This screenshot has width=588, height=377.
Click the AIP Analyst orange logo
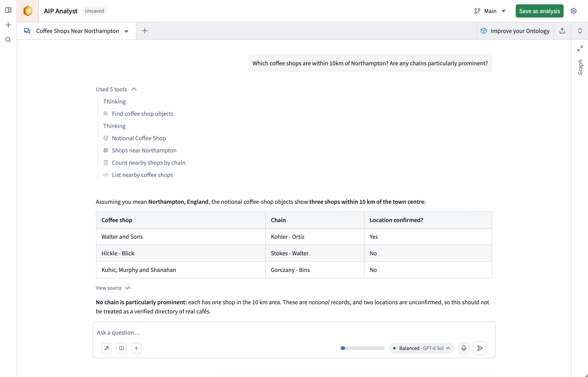point(28,11)
